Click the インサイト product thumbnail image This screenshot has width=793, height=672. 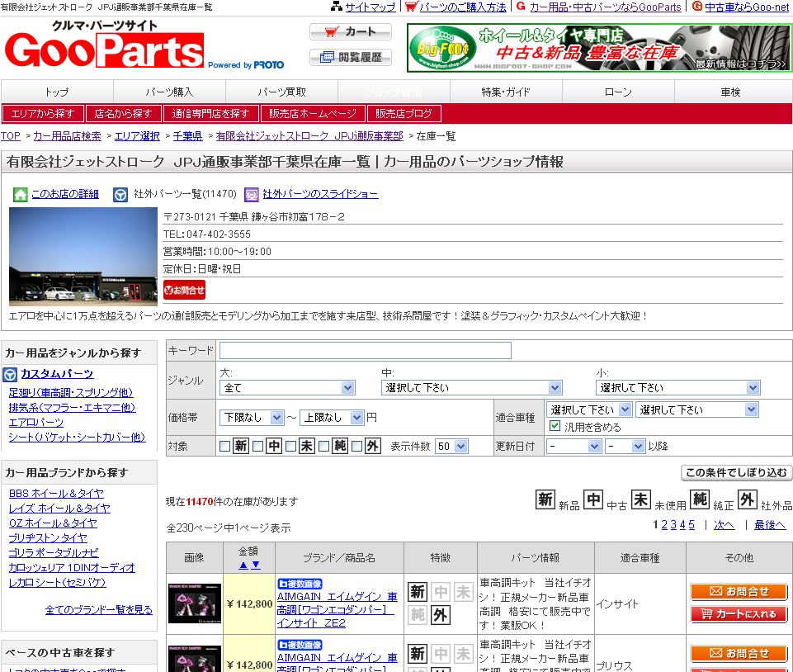(x=195, y=603)
